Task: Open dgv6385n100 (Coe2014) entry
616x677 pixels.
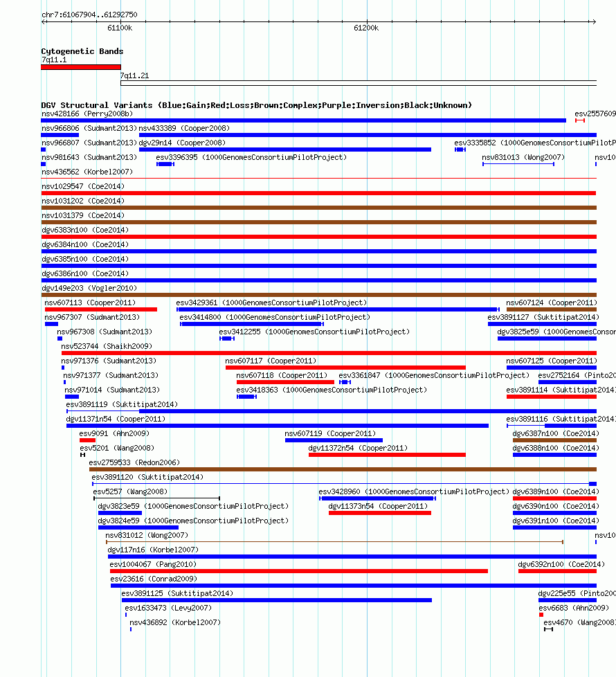Action: pos(85,259)
